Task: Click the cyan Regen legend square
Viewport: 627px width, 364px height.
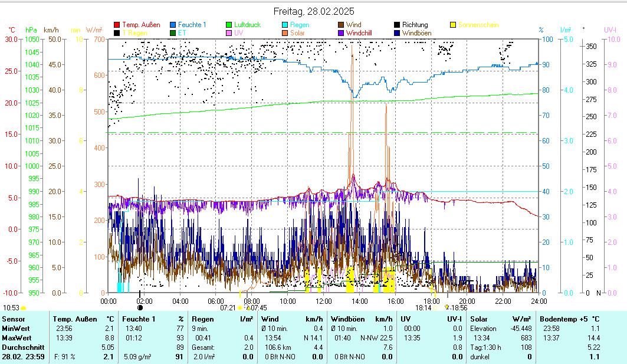Action: click(285, 25)
